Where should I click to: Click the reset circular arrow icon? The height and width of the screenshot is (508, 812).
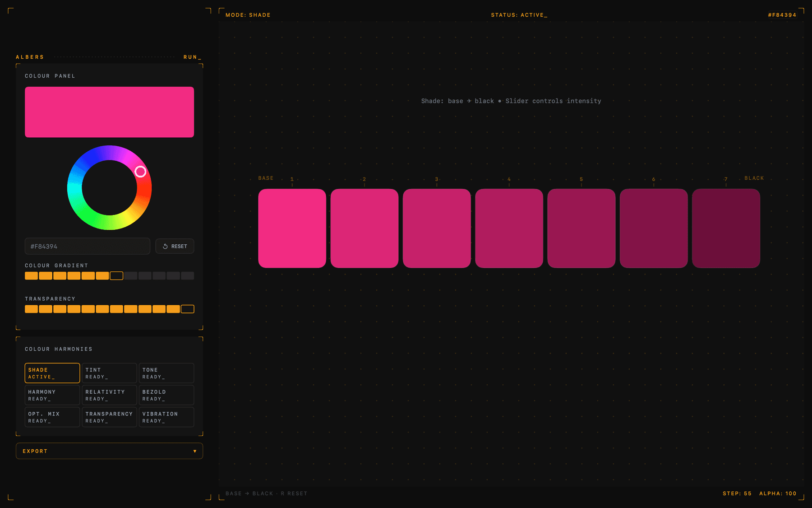click(166, 246)
